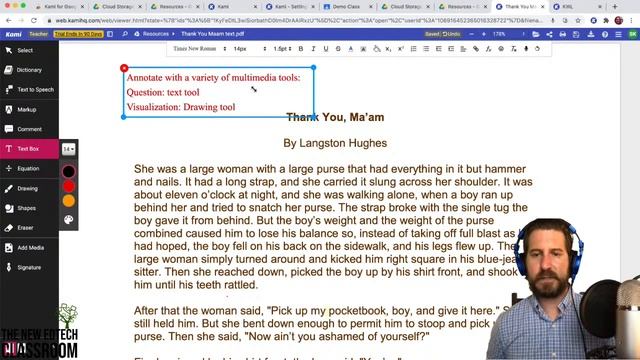Increase indent in formatting bar

451,49
